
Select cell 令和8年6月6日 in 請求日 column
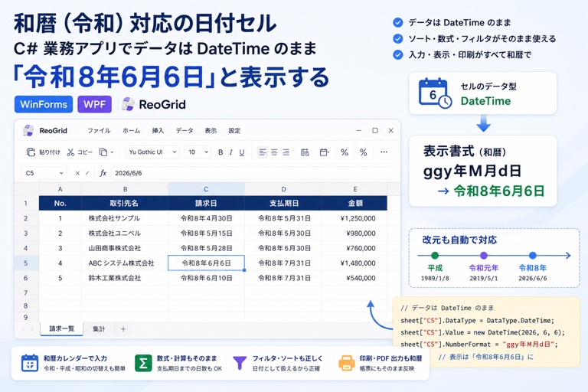click(206, 263)
